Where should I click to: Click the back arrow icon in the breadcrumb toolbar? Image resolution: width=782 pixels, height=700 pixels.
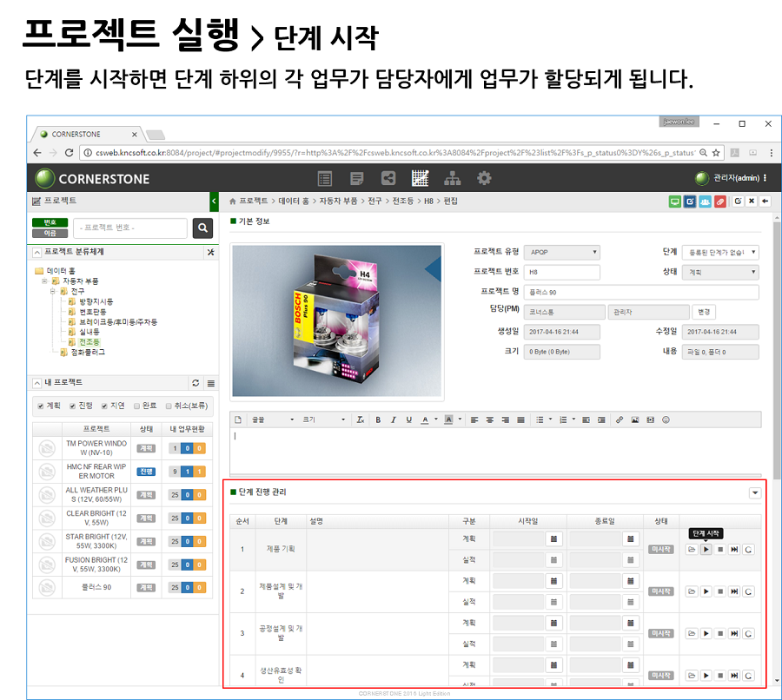pyautogui.click(x=765, y=201)
